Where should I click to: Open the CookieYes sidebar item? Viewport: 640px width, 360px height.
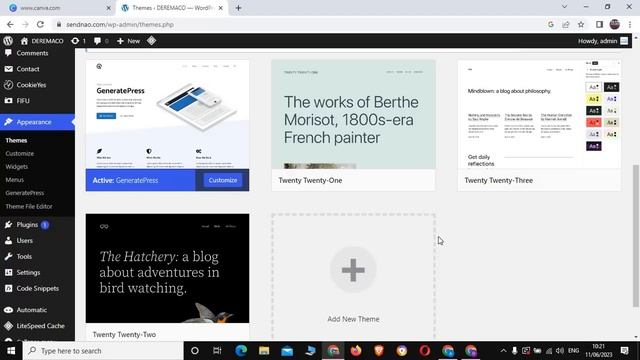pos(31,85)
